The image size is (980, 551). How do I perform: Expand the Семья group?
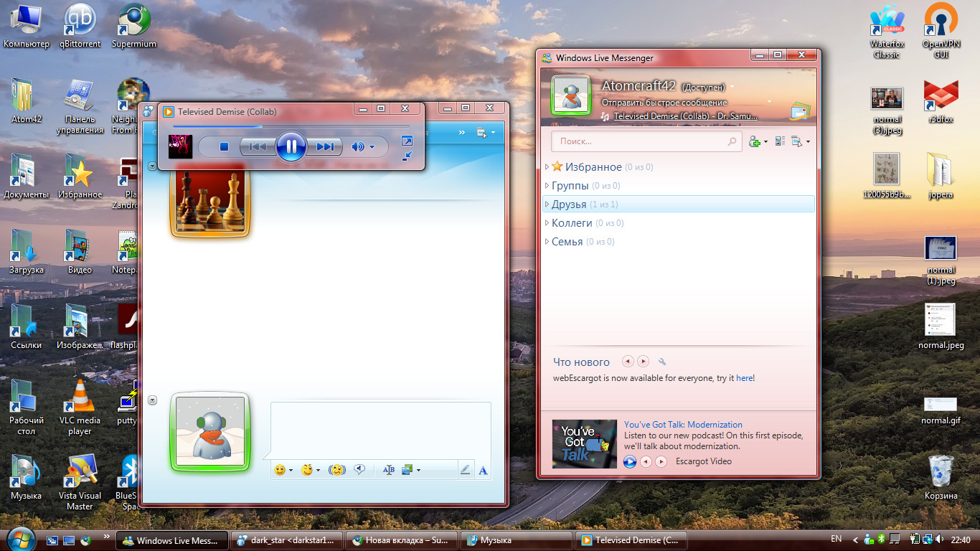coord(547,242)
